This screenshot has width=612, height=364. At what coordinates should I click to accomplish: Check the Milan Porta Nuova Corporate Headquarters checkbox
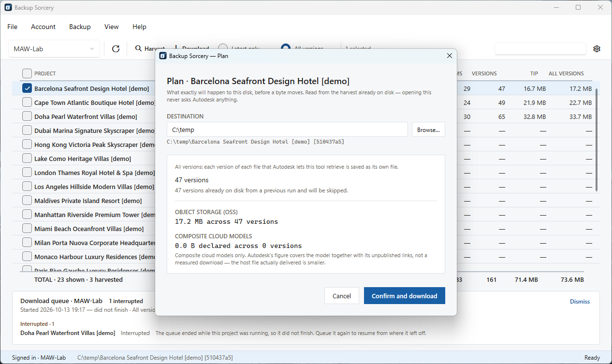tap(27, 243)
